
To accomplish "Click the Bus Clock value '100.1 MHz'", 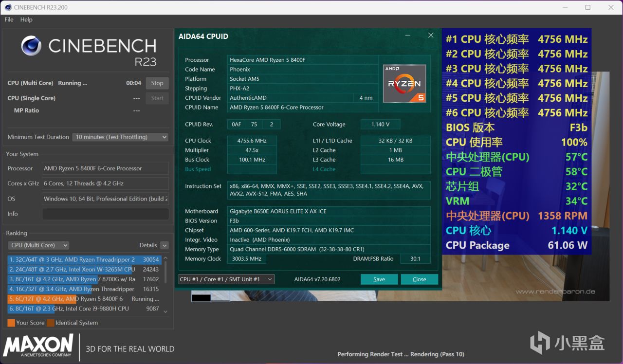I will 252,160.
